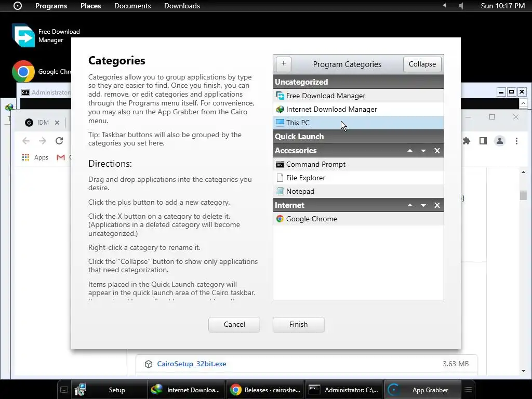Select Free Download Manager in Uncategorized

point(358,96)
